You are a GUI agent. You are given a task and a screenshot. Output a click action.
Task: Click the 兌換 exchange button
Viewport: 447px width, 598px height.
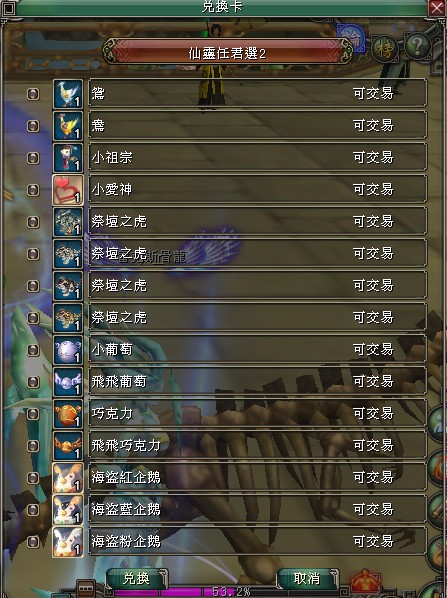(137, 579)
